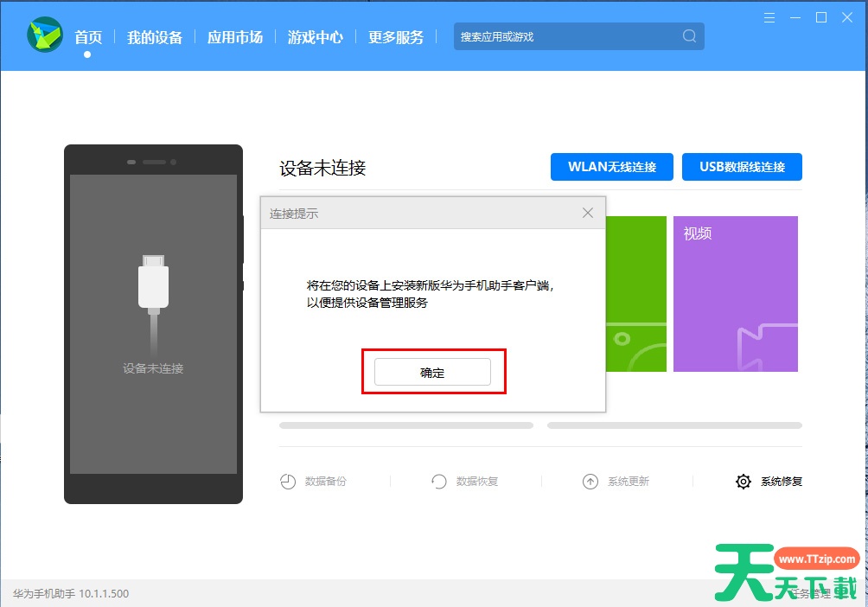The width and height of the screenshot is (868, 607).
Task: Click the 系统更新 up-arrow icon
Action: (590, 482)
